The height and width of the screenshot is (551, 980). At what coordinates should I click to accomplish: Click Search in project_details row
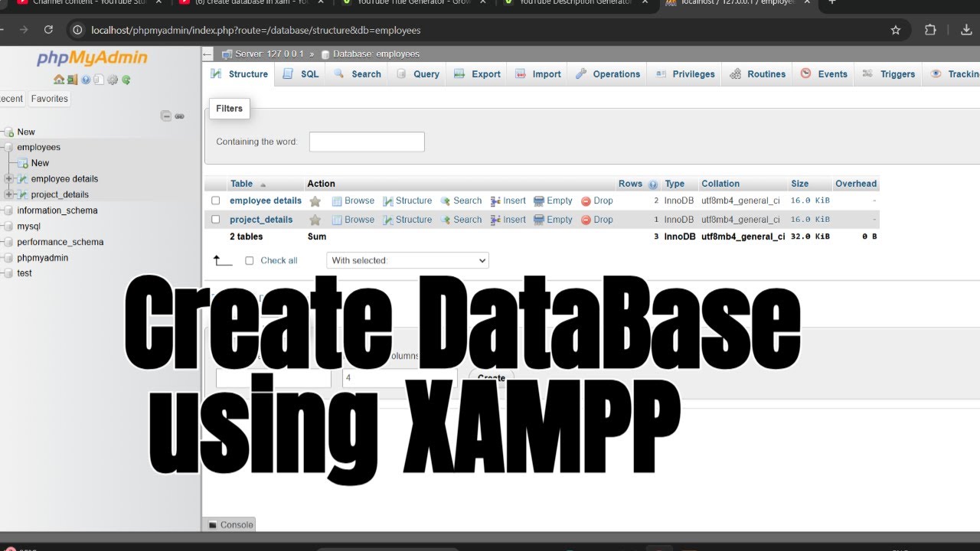[461, 220]
